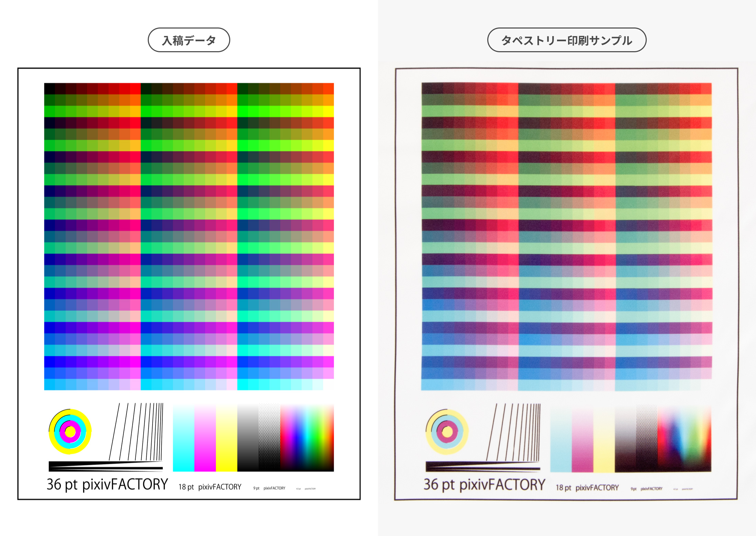Click the grayscale gradient bar in left chart

[x=247, y=438]
